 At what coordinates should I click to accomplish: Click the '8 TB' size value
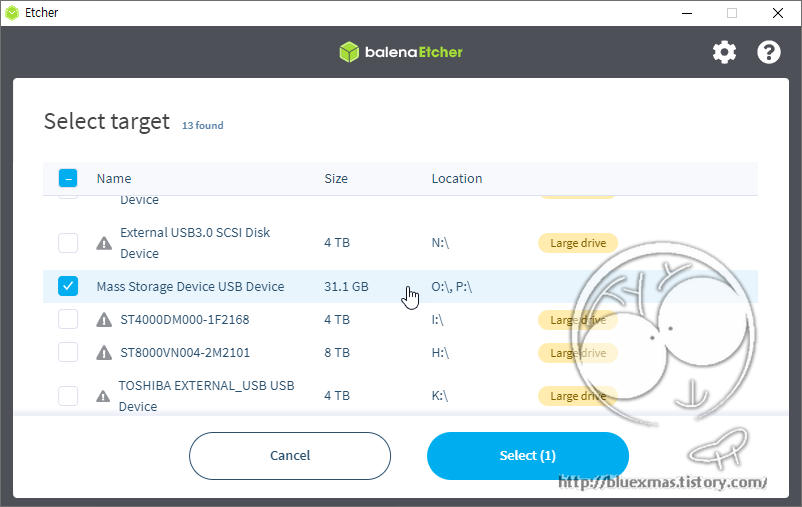click(x=337, y=352)
